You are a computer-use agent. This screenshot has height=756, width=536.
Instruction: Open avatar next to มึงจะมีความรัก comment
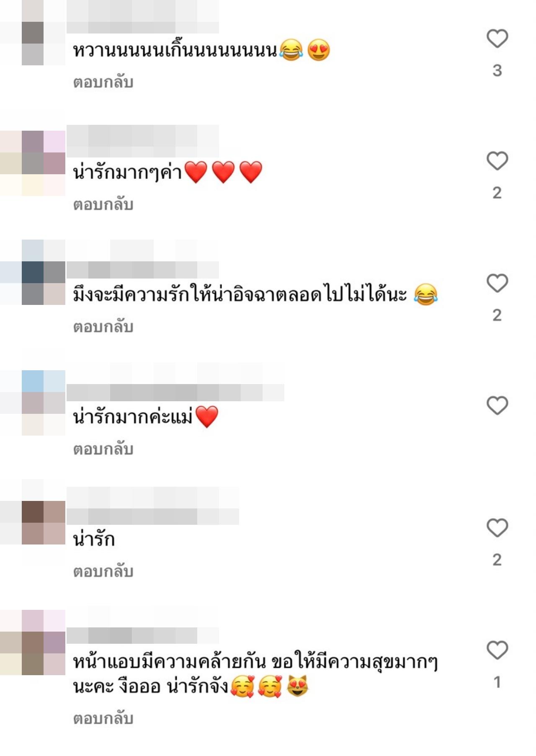[x=33, y=272]
